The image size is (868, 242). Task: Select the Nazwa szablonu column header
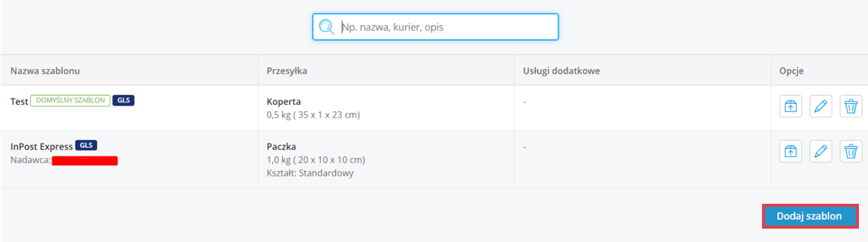45,71
